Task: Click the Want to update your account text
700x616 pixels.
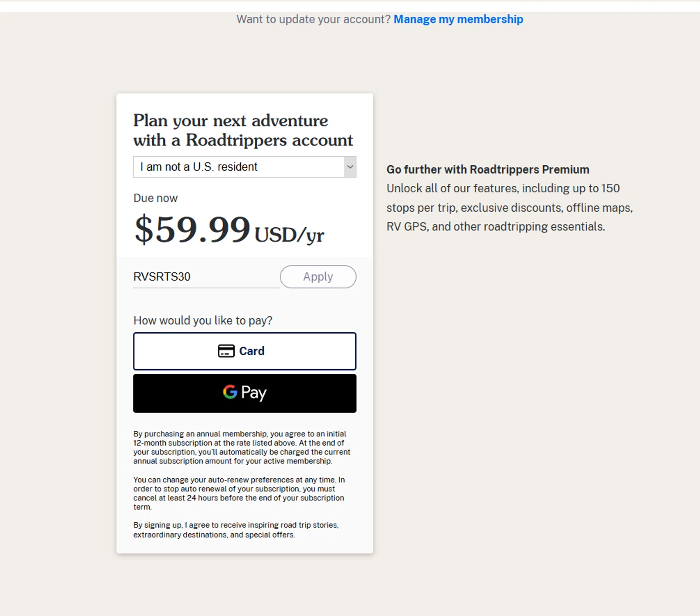Action: pos(313,19)
